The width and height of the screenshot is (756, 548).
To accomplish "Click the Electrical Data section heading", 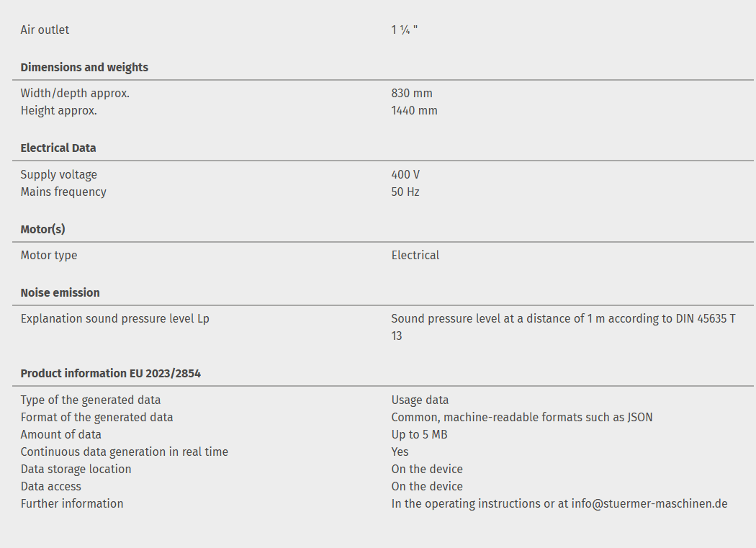I will point(58,148).
